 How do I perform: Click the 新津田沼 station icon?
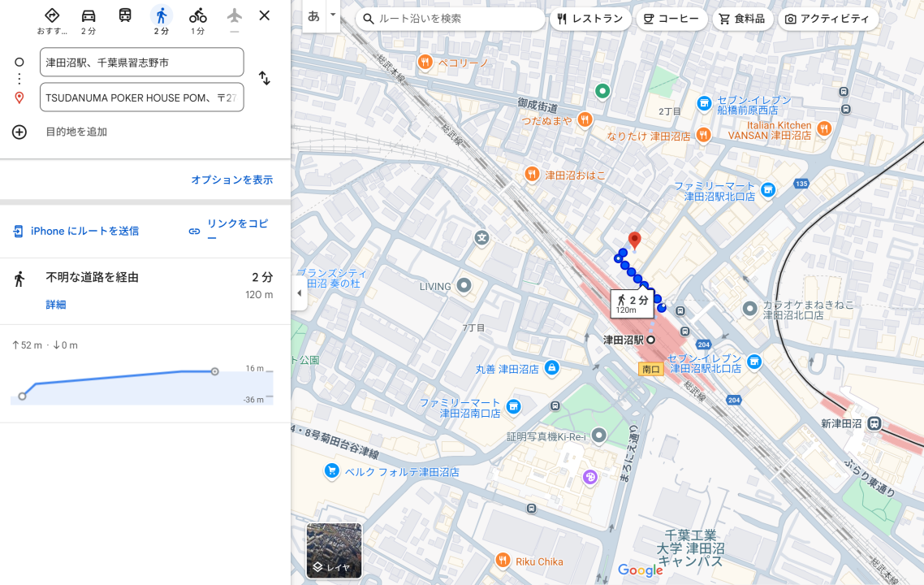click(x=874, y=423)
